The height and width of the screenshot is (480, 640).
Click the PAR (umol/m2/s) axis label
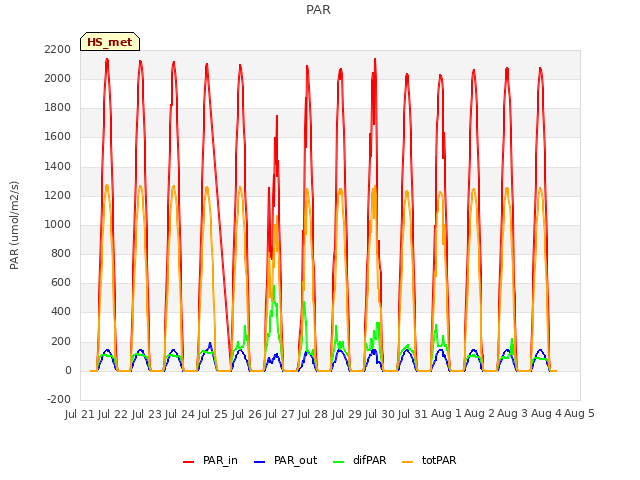[x=14, y=225]
